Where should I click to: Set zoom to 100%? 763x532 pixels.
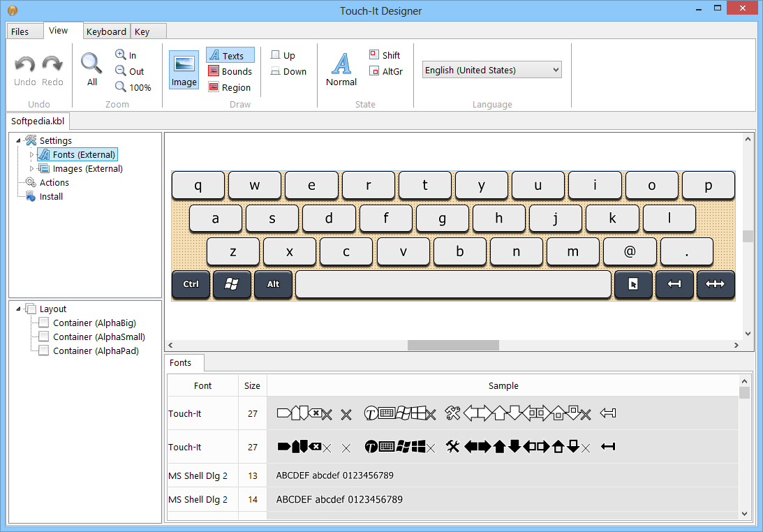(x=133, y=87)
